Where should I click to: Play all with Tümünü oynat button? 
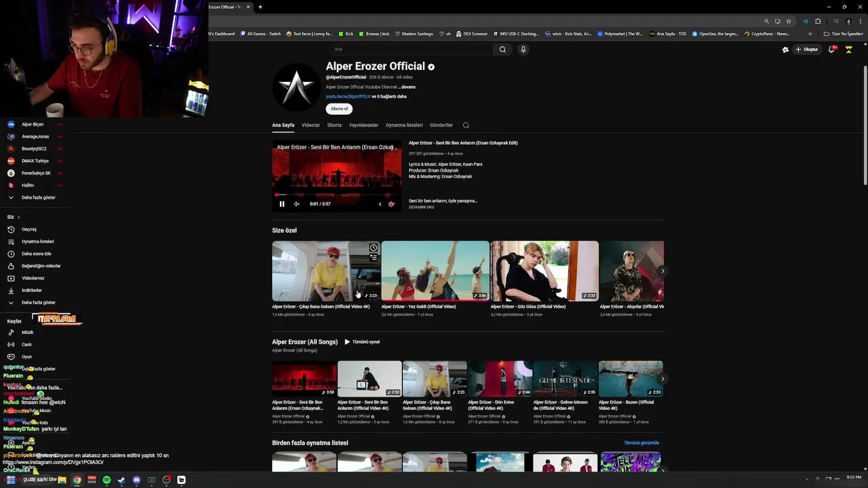362,342
